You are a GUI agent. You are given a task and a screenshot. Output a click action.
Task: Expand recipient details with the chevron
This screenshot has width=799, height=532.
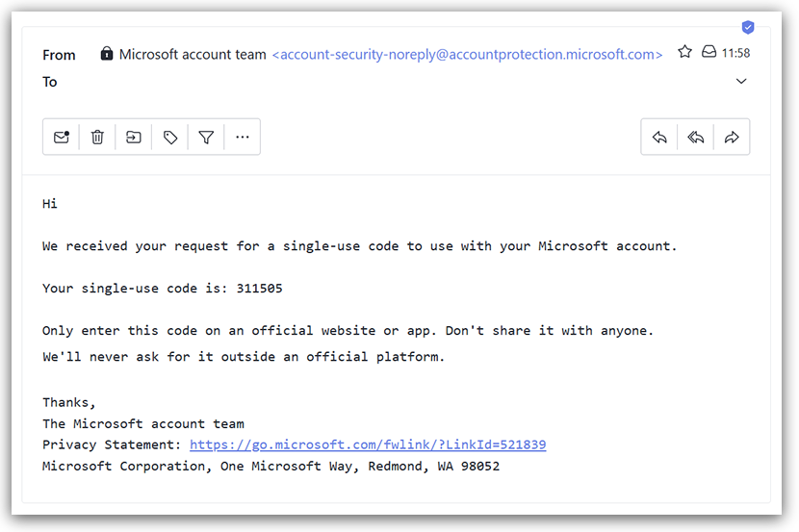[741, 82]
